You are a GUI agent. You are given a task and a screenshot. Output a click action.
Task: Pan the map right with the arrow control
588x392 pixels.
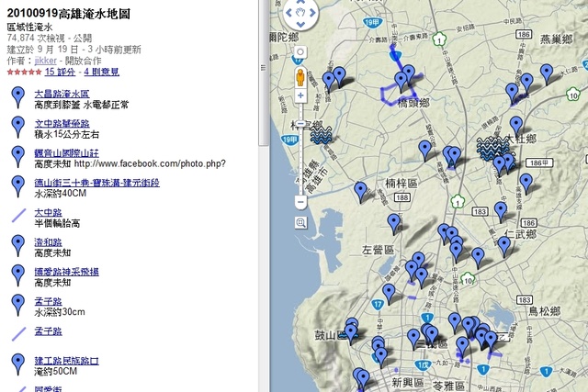point(312,13)
